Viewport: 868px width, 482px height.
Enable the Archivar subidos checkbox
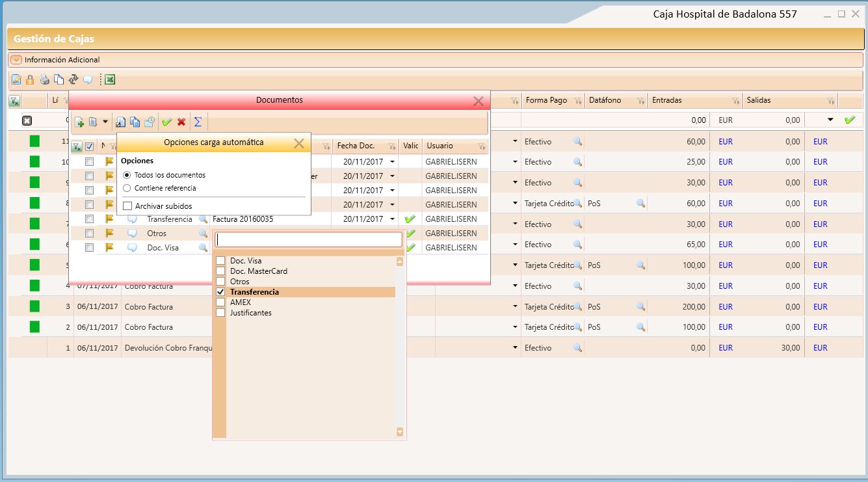(x=127, y=206)
